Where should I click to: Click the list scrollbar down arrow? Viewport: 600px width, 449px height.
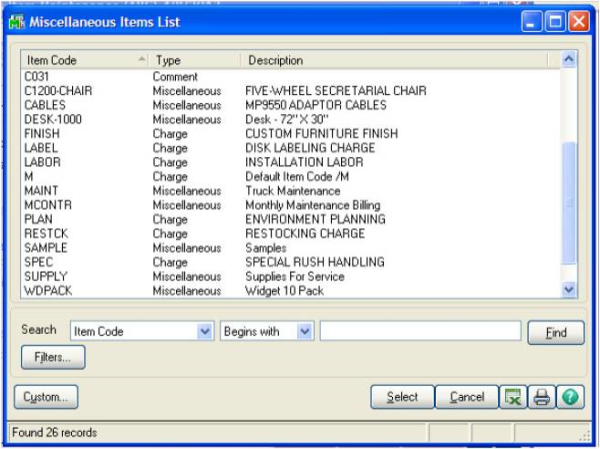point(569,290)
